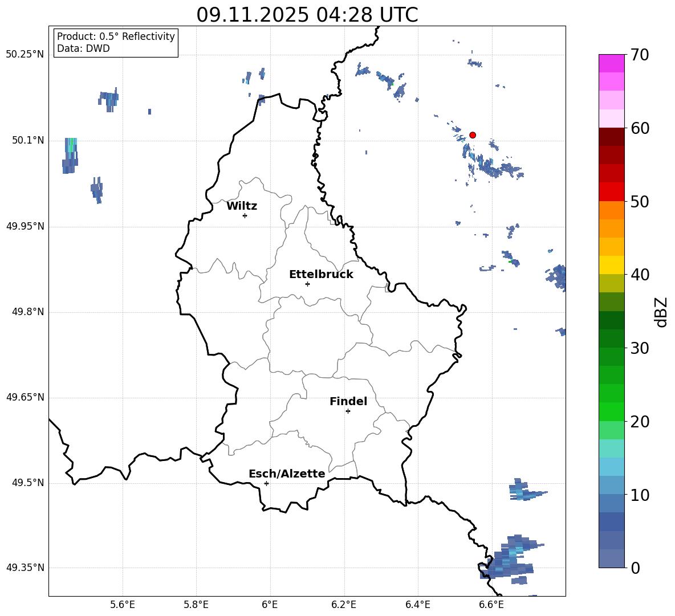The width and height of the screenshot is (675, 616).
Task: Pick the top magenta colorbar swatch
Action: (x=612, y=63)
